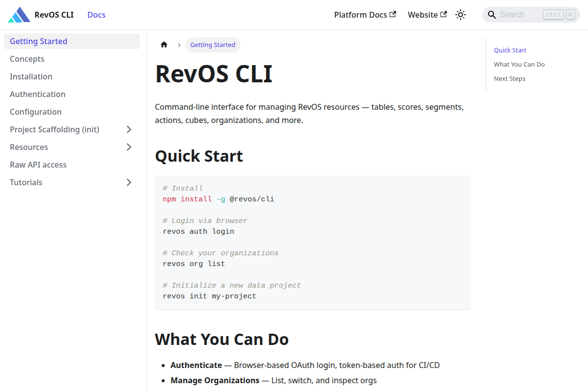588x392 pixels.
Task: Click the external-link icon next to Website
Action: pyautogui.click(x=443, y=14)
